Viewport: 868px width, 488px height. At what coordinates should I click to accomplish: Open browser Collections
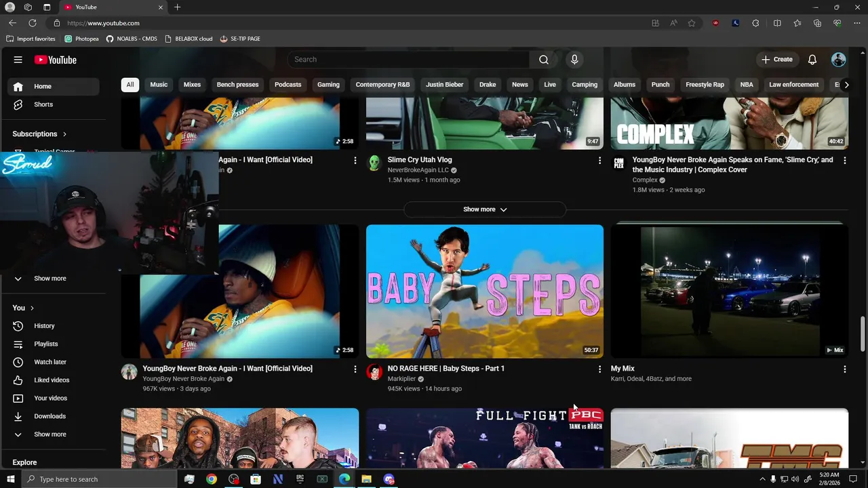(x=818, y=23)
